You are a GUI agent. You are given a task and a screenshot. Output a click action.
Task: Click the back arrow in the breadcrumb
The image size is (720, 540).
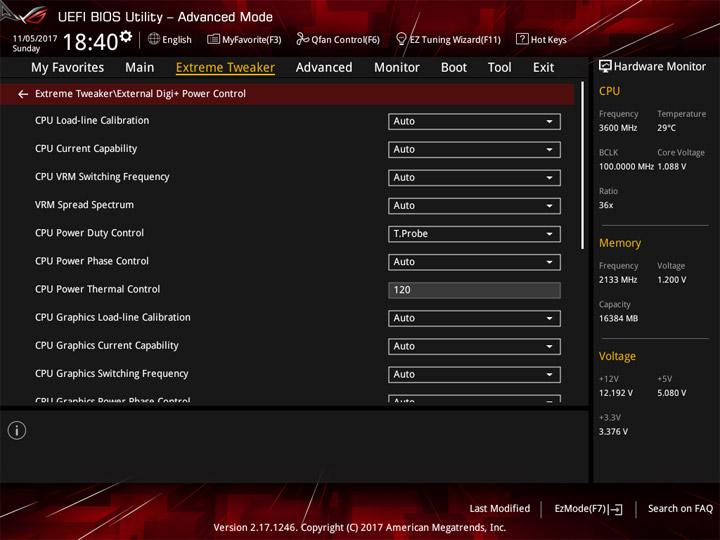click(23, 94)
